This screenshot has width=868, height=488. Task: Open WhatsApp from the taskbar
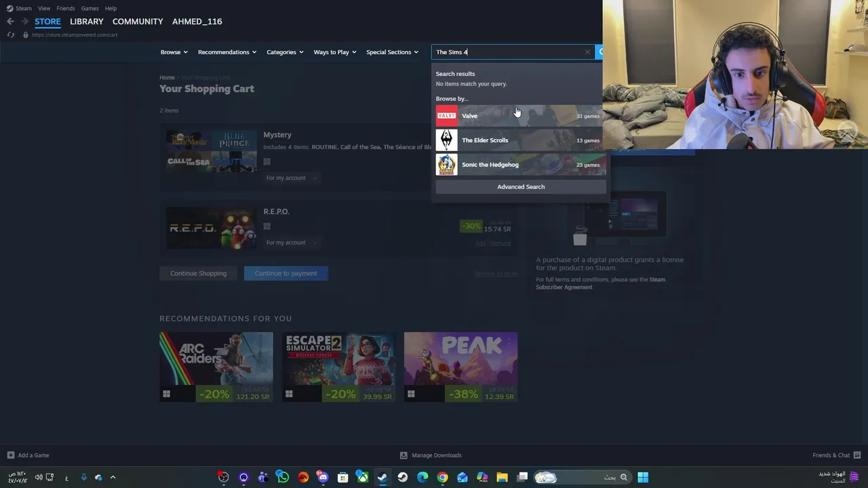point(283,477)
